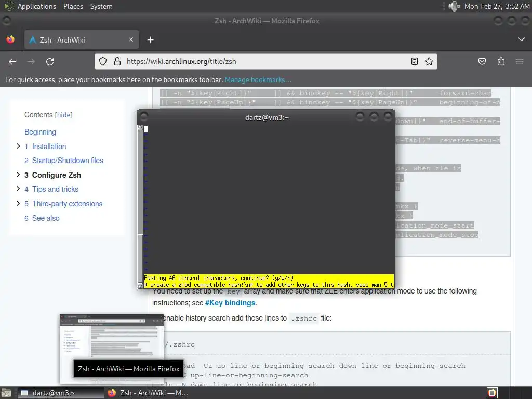The height and width of the screenshot is (399, 532).
Task: Click the terminal title dartz@vm3:~
Action: tap(267, 117)
